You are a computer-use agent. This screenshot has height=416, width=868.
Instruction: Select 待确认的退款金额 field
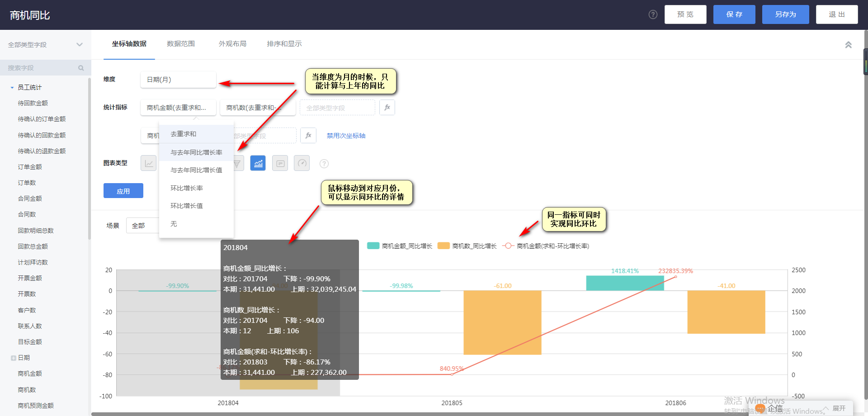[x=42, y=151]
